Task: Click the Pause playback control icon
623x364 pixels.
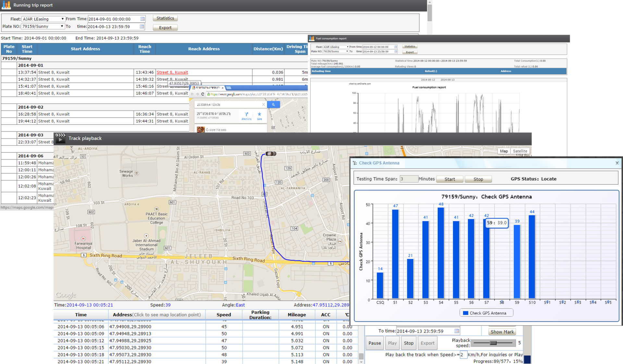Action: coord(373,343)
